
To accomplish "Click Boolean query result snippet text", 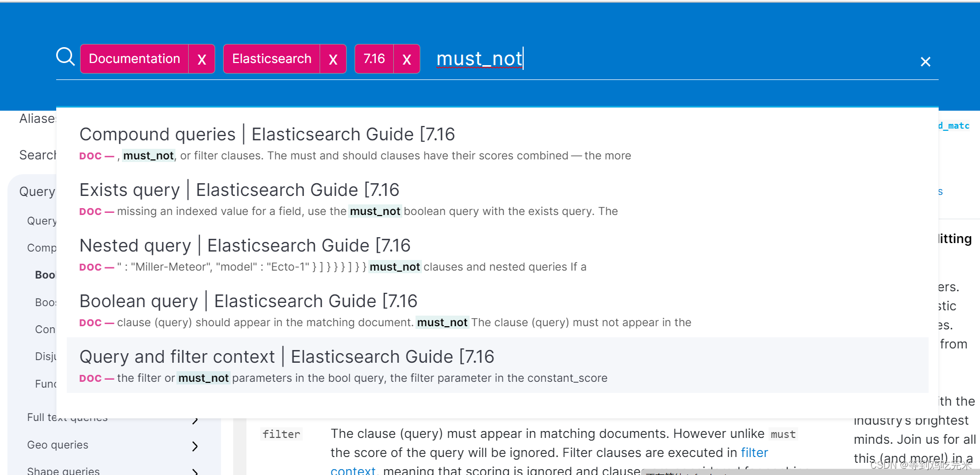I will [x=404, y=322].
